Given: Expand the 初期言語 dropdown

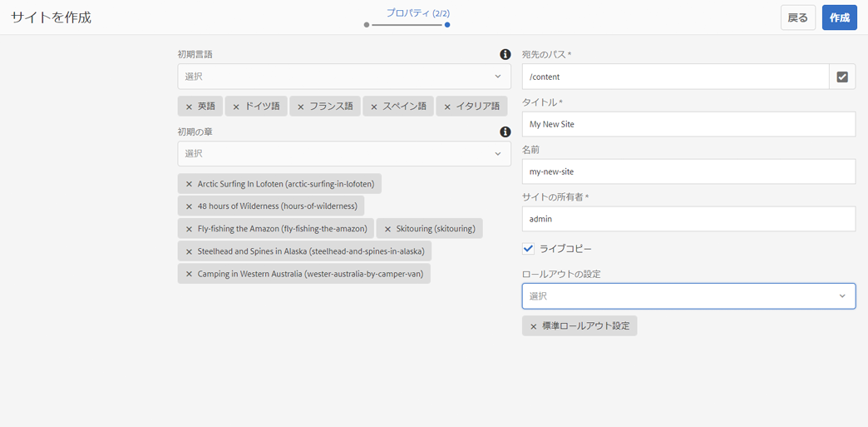Looking at the screenshot, I should click(x=344, y=77).
